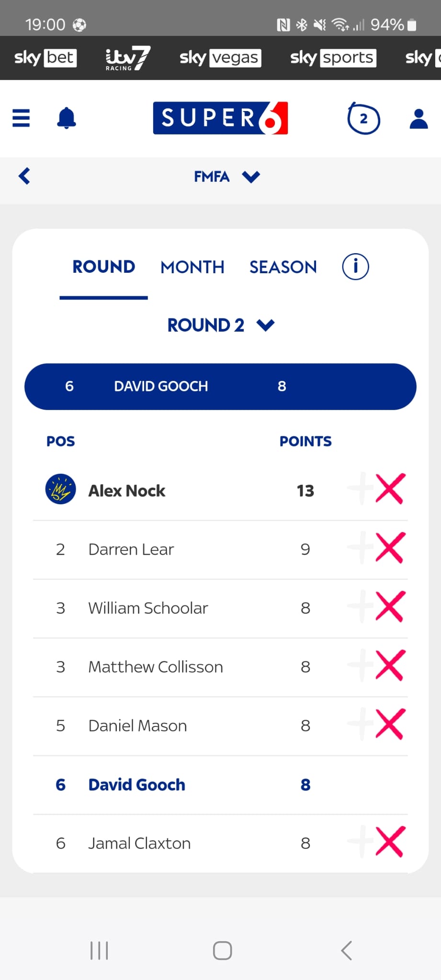Image resolution: width=441 pixels, height=980 pixels.
Task: Open the Round 2 selector dropdown
Action: (221, 325)
